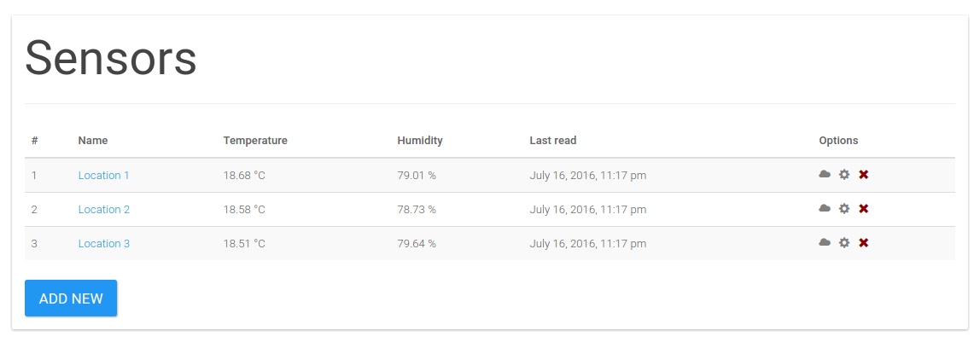The width and height of the screenshot is (980, 342).
Task: Open settings gear for Location 1
Action: (844, 174)
